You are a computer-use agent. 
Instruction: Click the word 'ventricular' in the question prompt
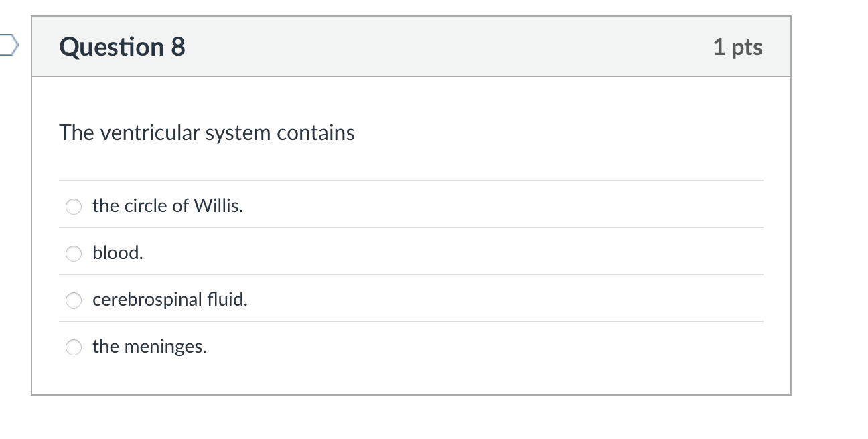[150, 133]
